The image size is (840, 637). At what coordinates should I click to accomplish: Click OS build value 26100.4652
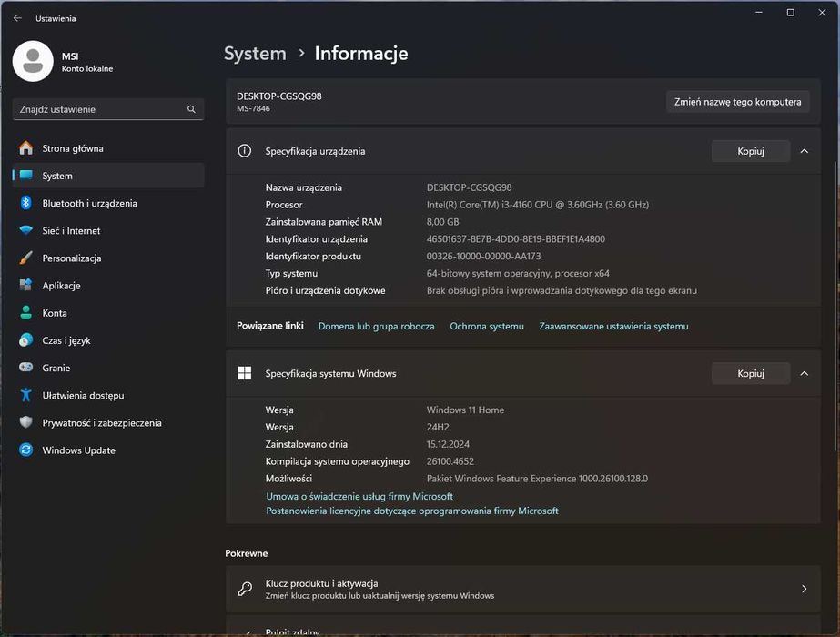pyautogui.click(x=450, y=461)
